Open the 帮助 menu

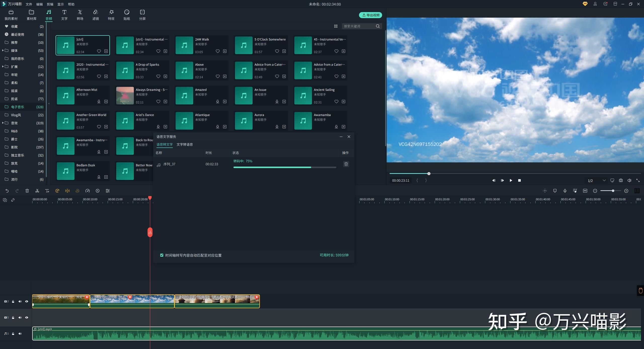71,4
